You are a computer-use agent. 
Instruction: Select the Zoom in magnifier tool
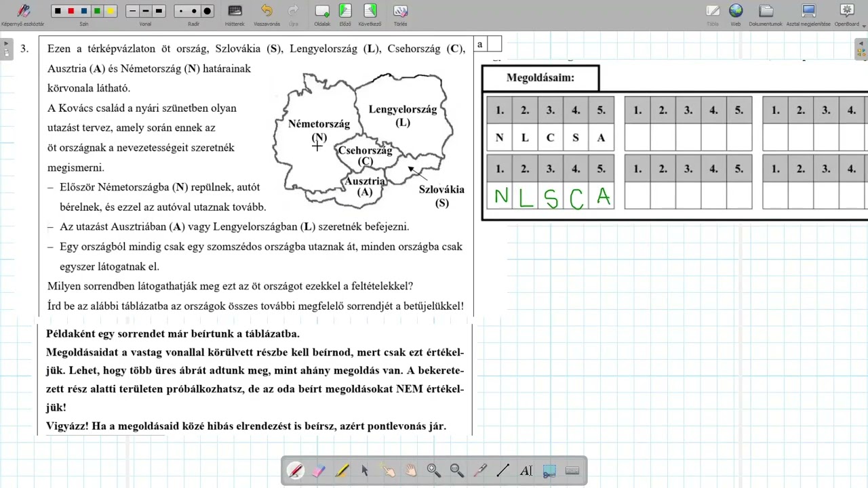(434, 470)
